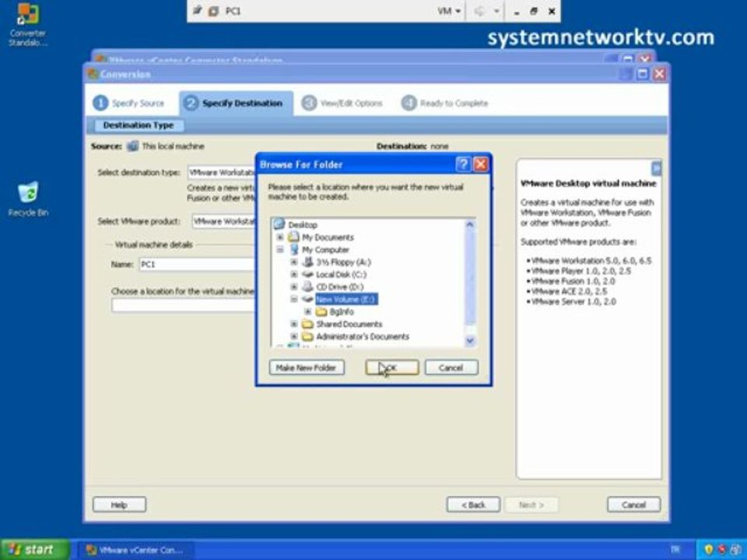Go to the View/Edit Options step
Screen dimensions: 747x560
pos(342,103)
